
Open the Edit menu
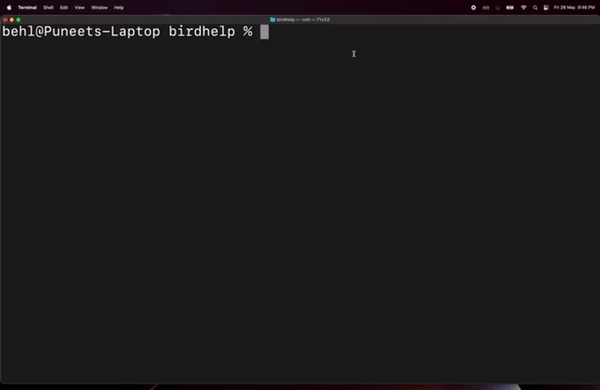tap(64, 8)
